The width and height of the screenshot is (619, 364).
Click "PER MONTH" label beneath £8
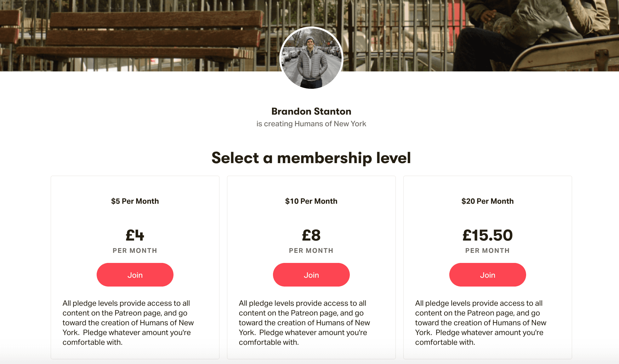click(x=311, y=251)
